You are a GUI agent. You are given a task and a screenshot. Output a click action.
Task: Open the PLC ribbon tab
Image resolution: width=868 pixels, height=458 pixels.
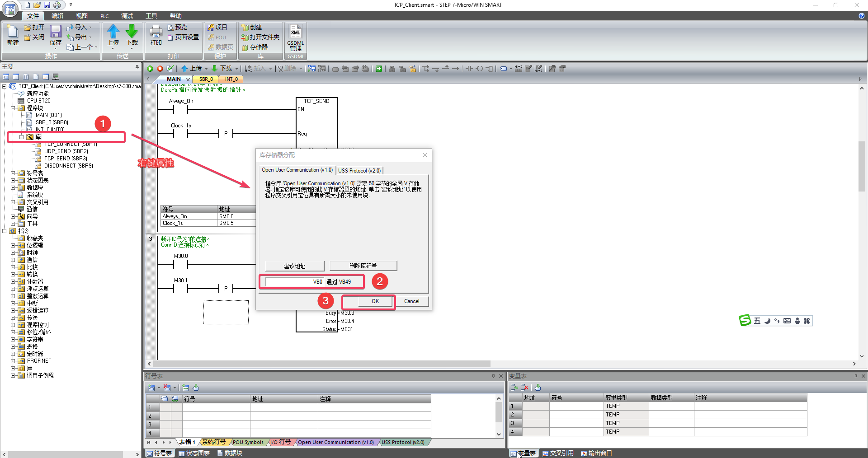(104, 16)
